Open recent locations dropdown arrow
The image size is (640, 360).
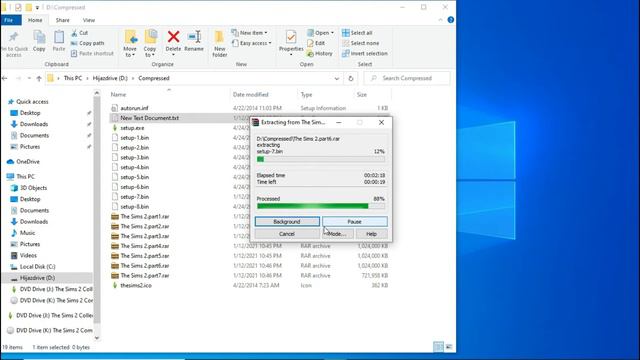29,78
